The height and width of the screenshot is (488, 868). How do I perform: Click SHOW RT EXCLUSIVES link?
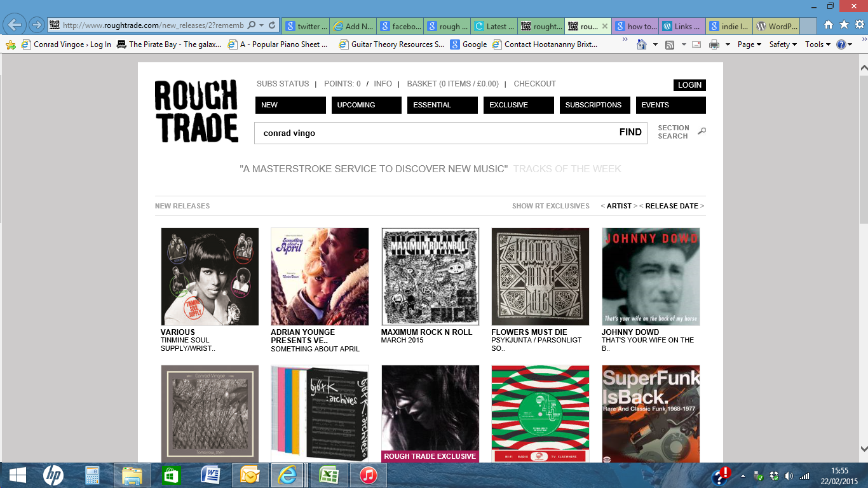pos(551,206)
